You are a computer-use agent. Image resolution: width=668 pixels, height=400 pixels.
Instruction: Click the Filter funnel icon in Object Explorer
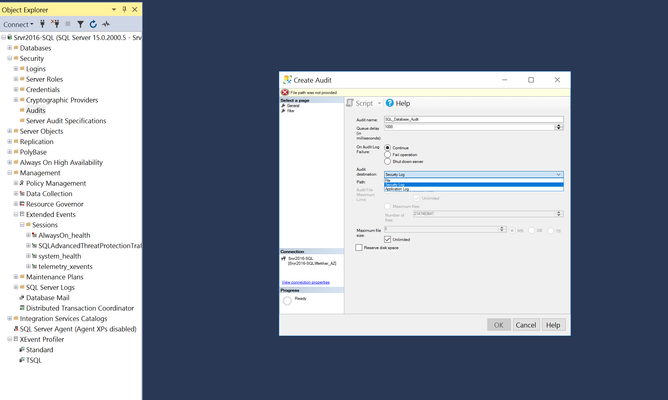pos(80,24)
